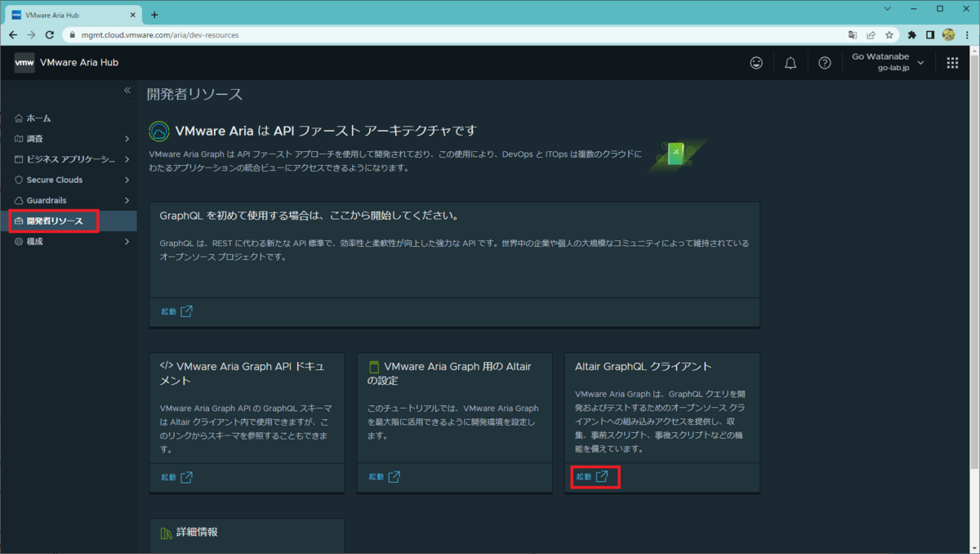The width and height of the screenshot is (980, 554).
Task: Open the tab search dropdown chevron
Action: [889, 8]
